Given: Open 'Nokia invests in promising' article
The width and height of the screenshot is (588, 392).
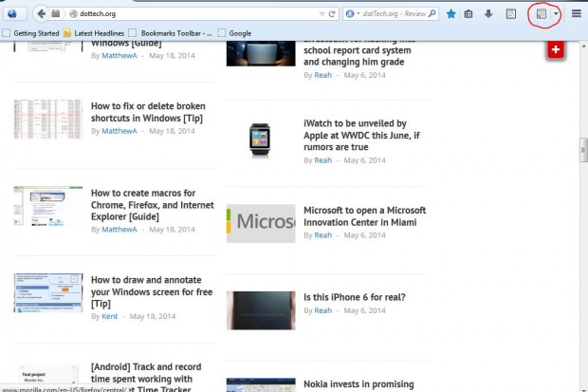Looking at the screenshot, I should pos(358,384).
